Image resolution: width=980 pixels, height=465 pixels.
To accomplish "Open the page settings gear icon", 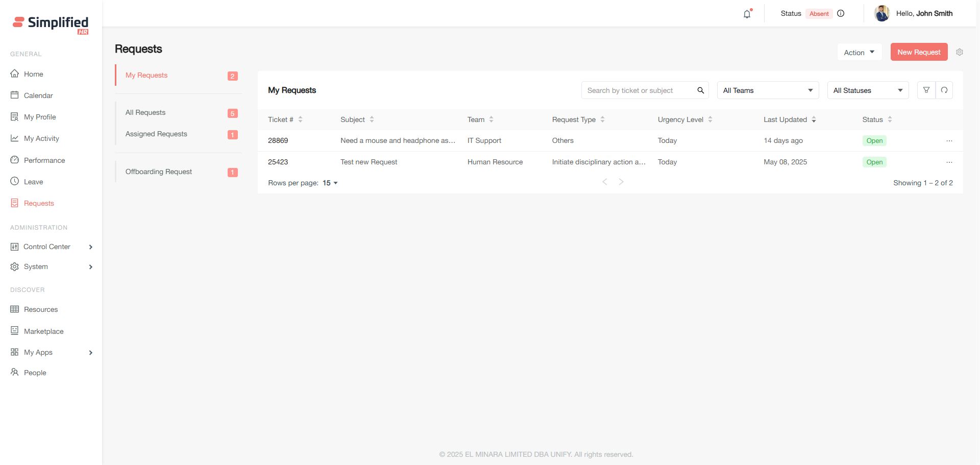I will [x=960, y=52].
